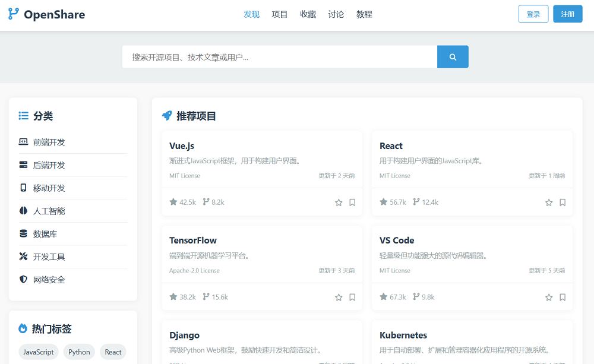The height and width of the screenshot is (364, 594).
Task: Bookmark the React project
Action: pos(563,202)
